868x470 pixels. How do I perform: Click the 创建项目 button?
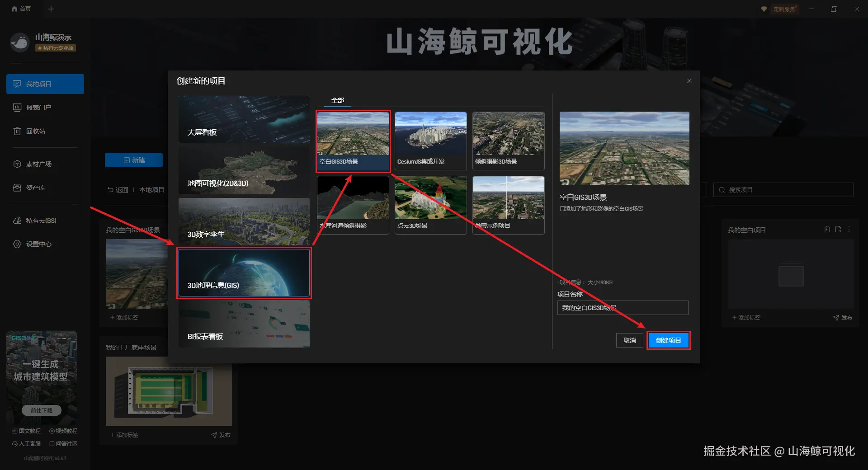[669, 340]
